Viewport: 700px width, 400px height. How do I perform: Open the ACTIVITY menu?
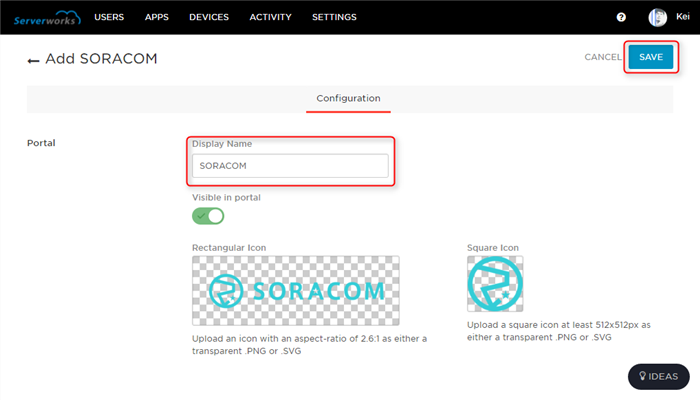click(x=271, y=17)
